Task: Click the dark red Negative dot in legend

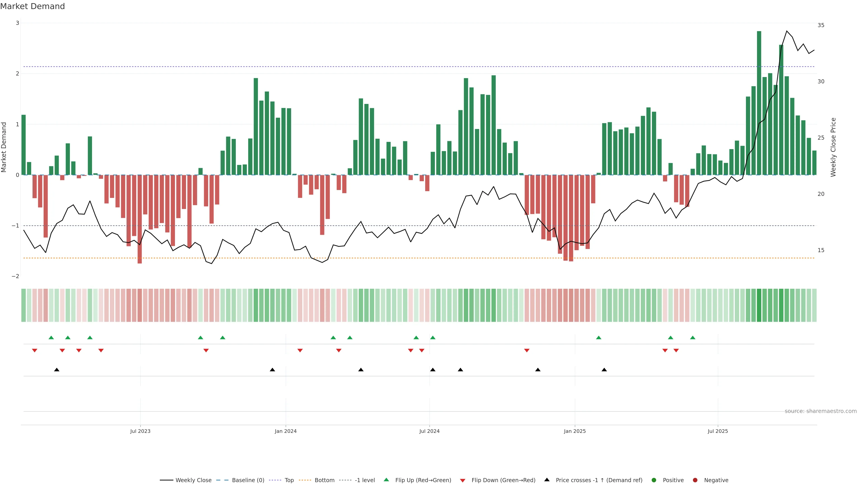Action: [695, 480]
